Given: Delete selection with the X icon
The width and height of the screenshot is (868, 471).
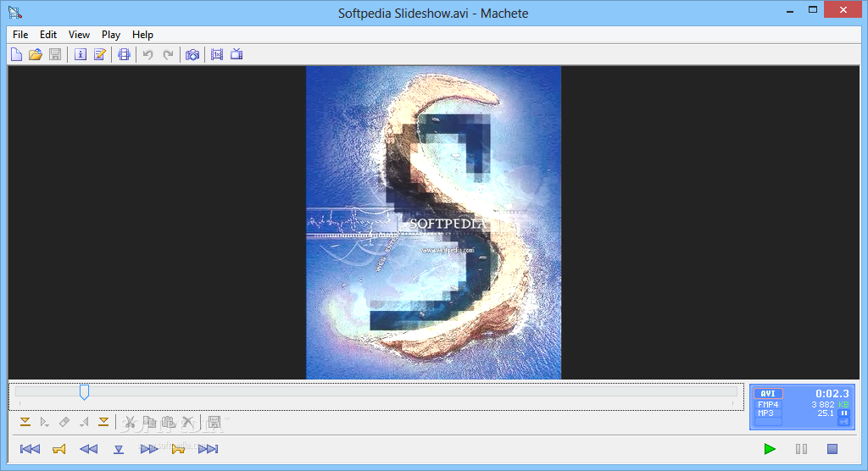Looking at the screenshot, I should coord(188,423).
